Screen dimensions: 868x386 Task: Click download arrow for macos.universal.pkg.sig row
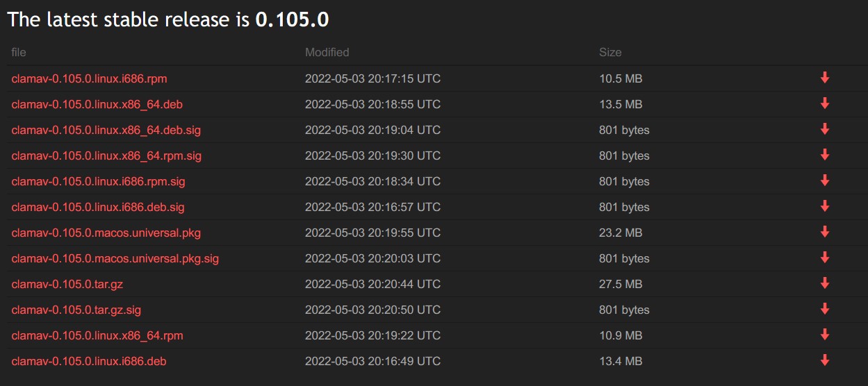pos(825,258)
